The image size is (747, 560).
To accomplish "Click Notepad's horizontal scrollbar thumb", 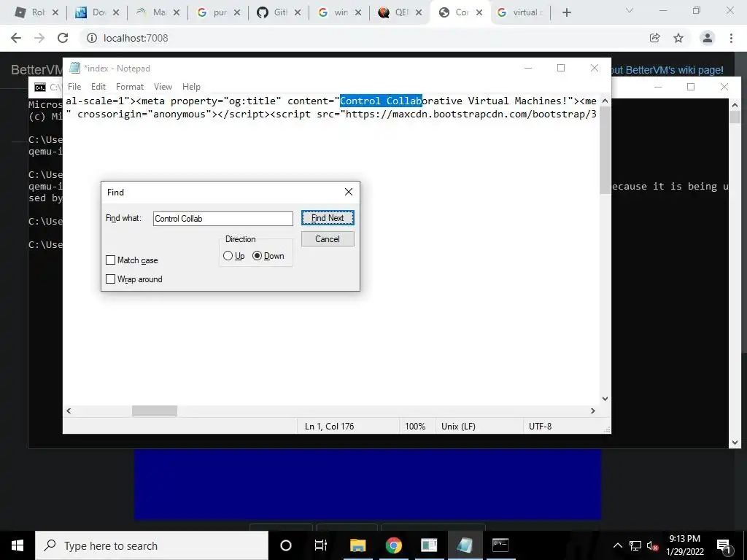I will [155, 411].
